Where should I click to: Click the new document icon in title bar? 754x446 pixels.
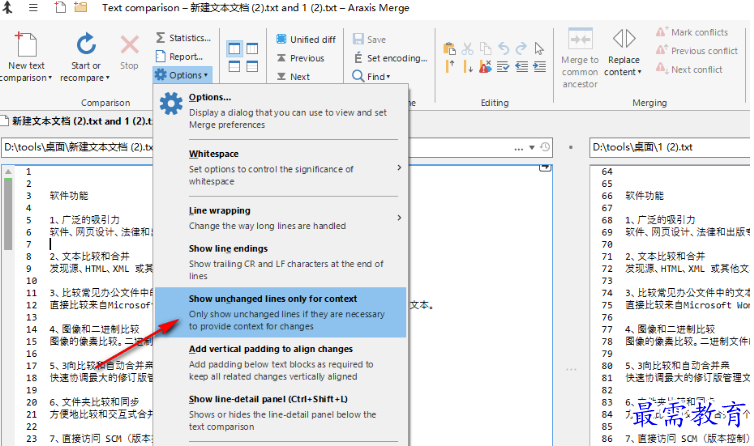point(60,7)
